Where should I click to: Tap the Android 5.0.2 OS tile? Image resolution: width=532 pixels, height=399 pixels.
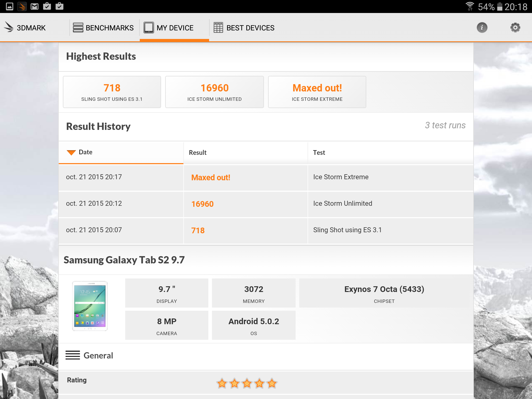pos(254,325)
